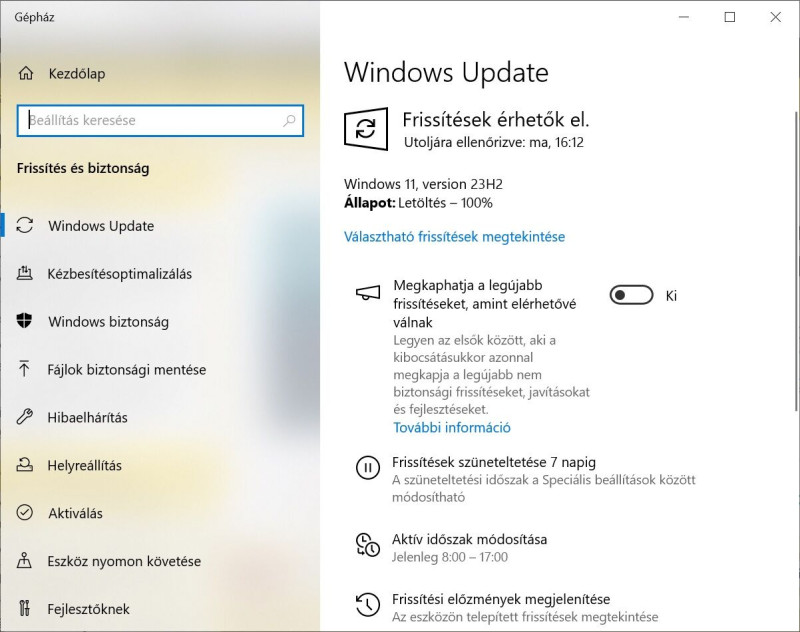Click the active hours clock icon
This screenshot has width=800, height=632.
point(367,545)
